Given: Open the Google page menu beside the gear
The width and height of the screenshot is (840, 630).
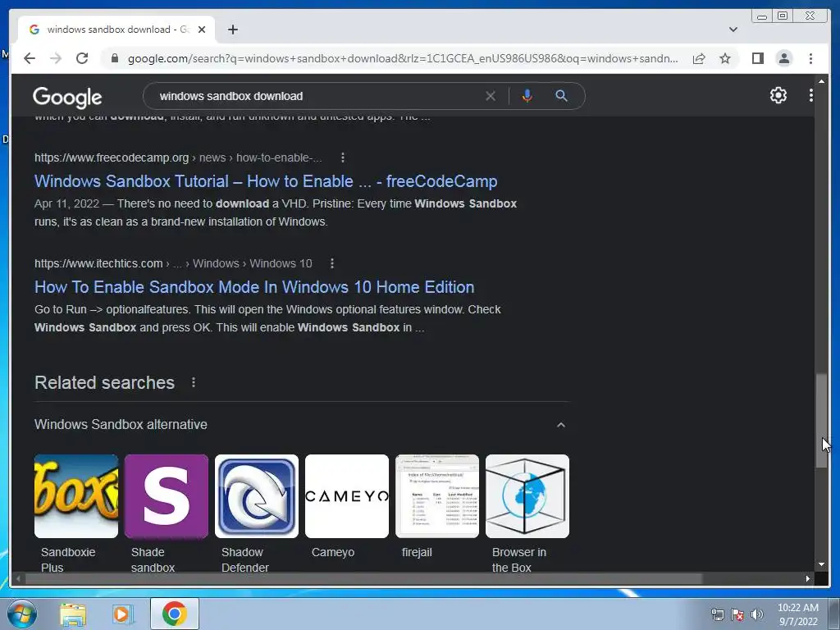Looking at the screenshot, I should [810, 95].
